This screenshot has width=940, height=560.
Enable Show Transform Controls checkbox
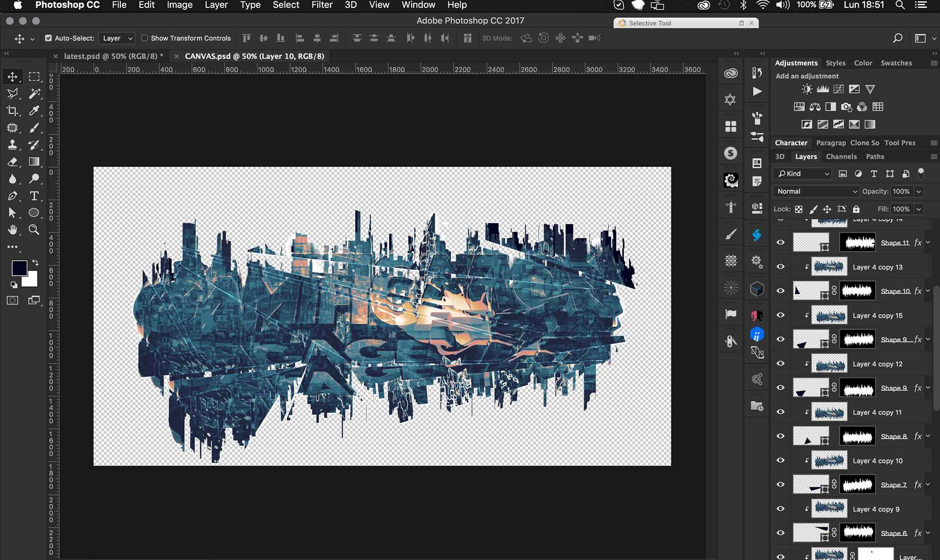(144, 38)
